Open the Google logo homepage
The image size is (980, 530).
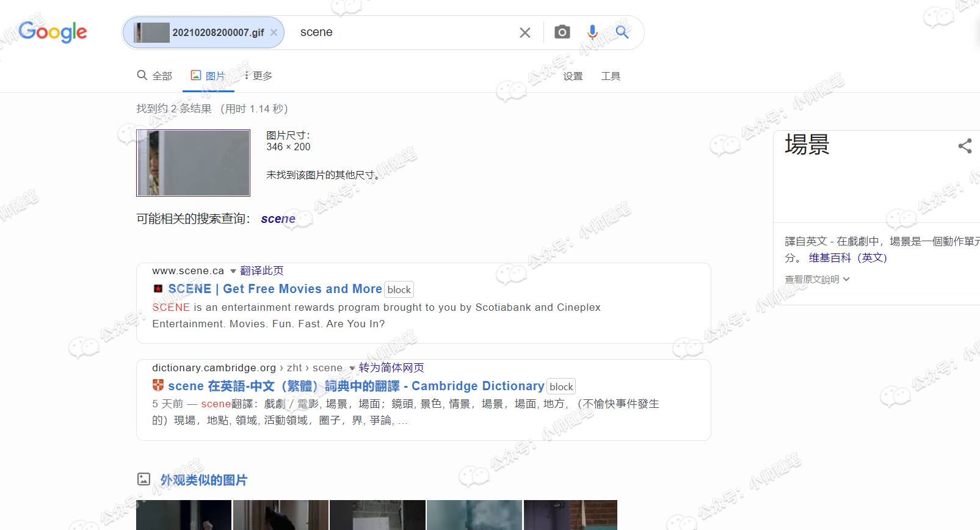53,32
